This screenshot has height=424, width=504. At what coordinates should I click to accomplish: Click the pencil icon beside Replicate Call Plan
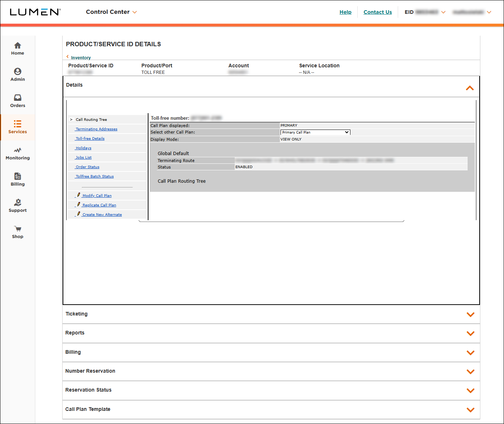point(79,205)
